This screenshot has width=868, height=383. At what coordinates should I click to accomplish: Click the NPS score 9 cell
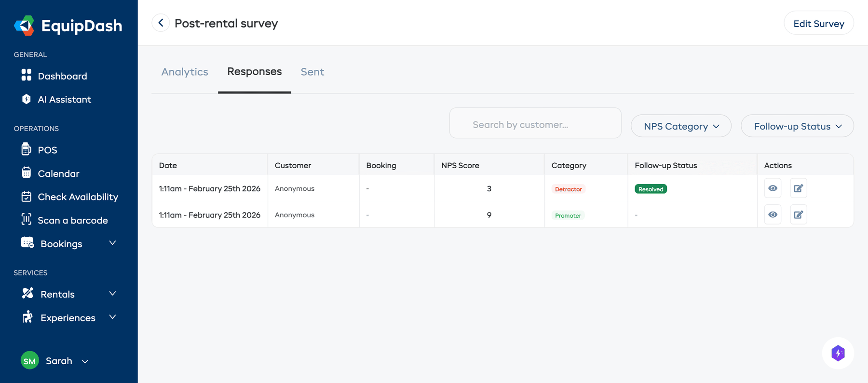[489, 215]
